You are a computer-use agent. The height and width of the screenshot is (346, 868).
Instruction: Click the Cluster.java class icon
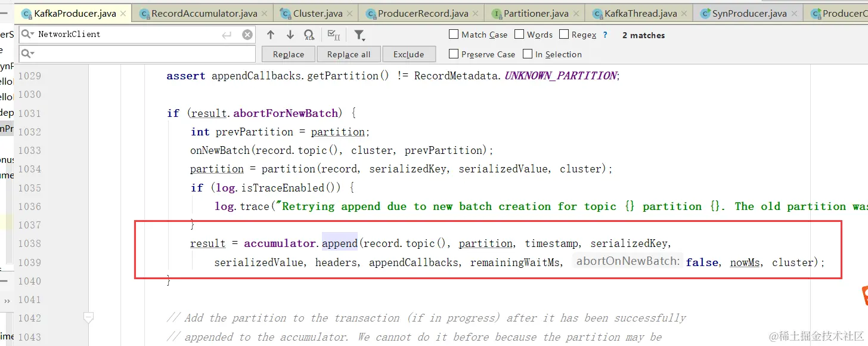coord(286,14)
